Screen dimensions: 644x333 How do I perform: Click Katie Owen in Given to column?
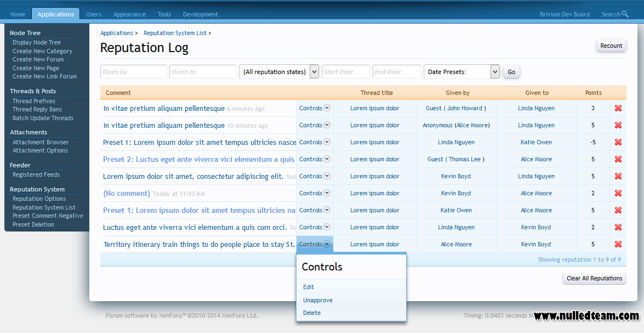point(536,142)
